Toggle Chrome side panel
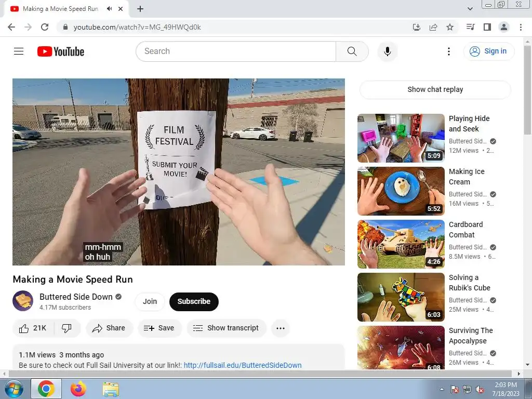 tap(487, 27)
